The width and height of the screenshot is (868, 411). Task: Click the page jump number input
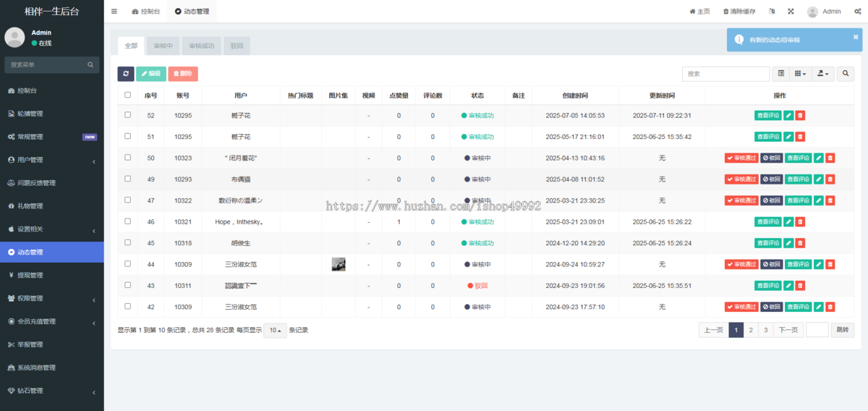point(817,330)
